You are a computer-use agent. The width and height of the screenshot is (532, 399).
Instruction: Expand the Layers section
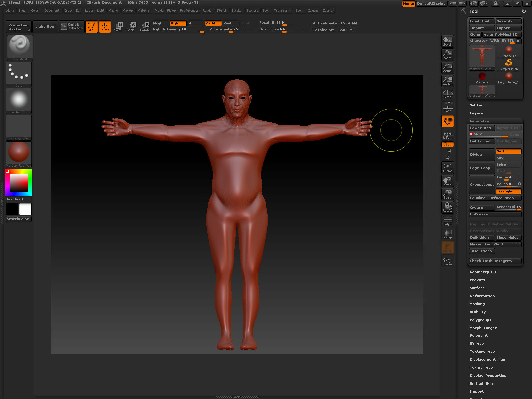[x=476, y=113]
